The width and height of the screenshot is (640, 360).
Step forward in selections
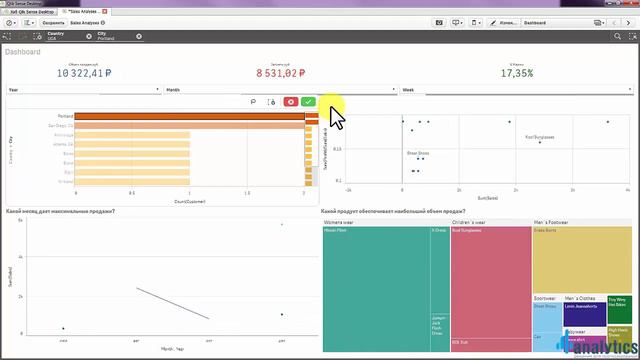coord(22,36)
